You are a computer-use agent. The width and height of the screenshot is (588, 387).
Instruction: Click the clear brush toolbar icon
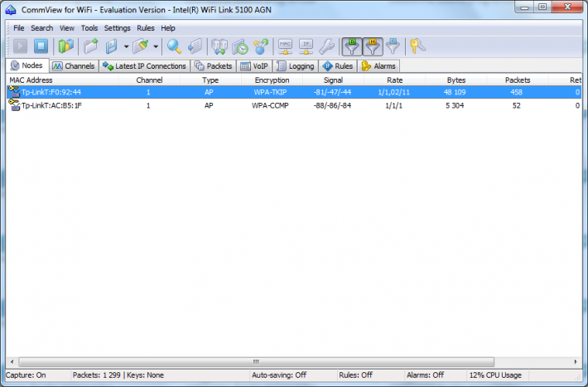(141, 46)
